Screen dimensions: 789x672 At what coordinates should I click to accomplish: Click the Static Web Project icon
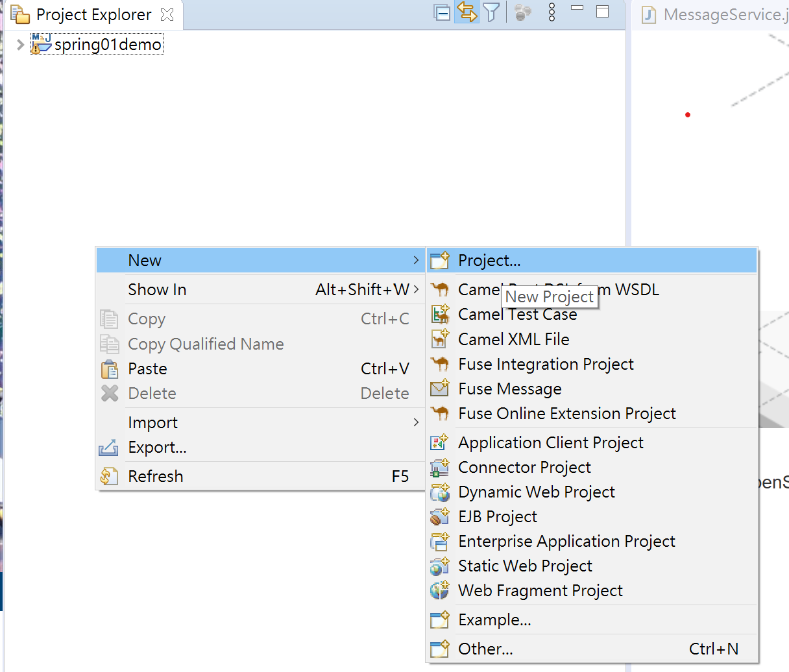point(440,566)
